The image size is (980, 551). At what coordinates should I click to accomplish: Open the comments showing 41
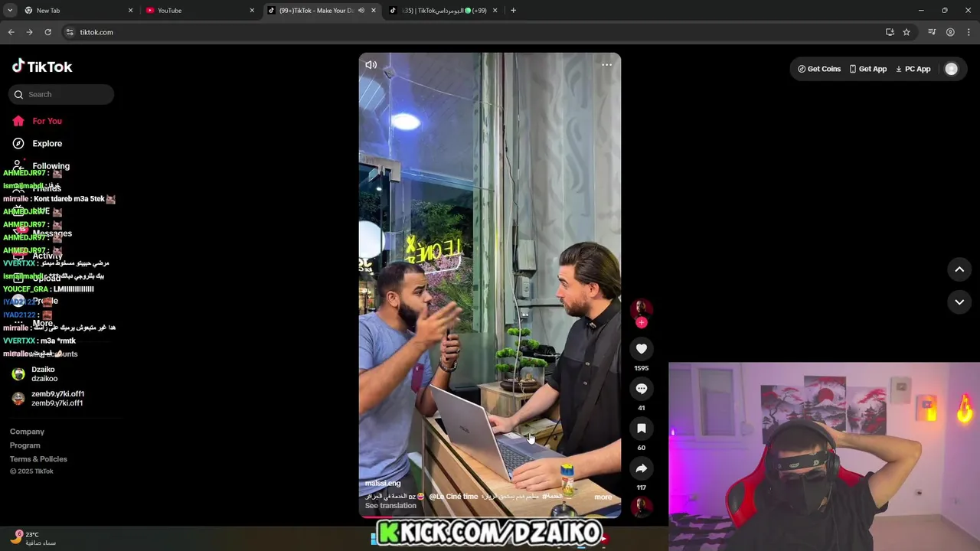pyautogui.click(x=642, y=389)
